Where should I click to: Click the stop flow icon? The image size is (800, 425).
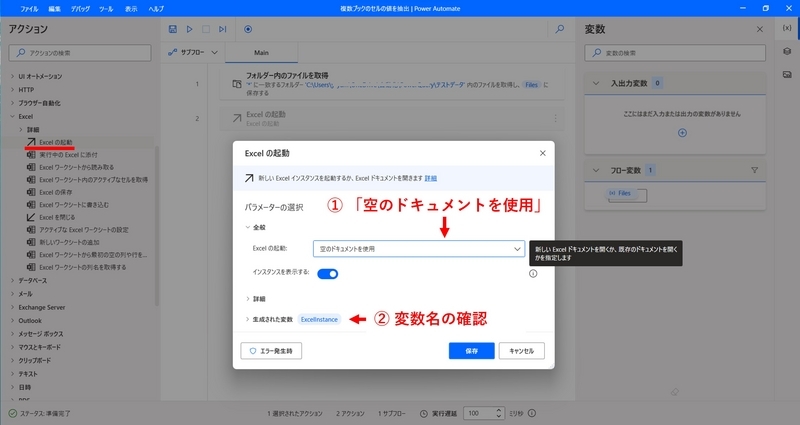pos(206,29)
